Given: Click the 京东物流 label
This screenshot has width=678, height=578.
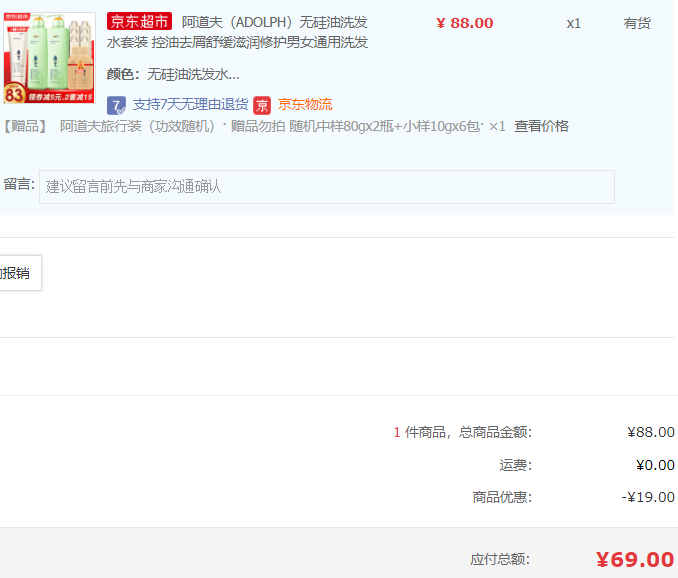Looking at the screenshot, I should (x=305, y=104).
